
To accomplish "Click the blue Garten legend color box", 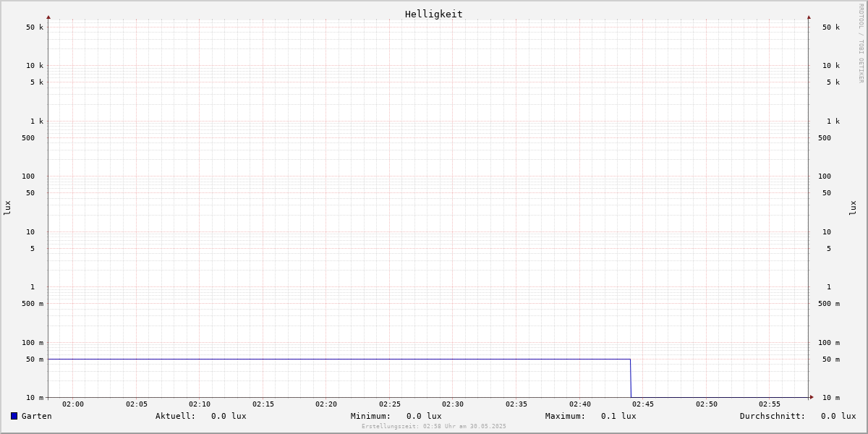I will pos(14,416).
